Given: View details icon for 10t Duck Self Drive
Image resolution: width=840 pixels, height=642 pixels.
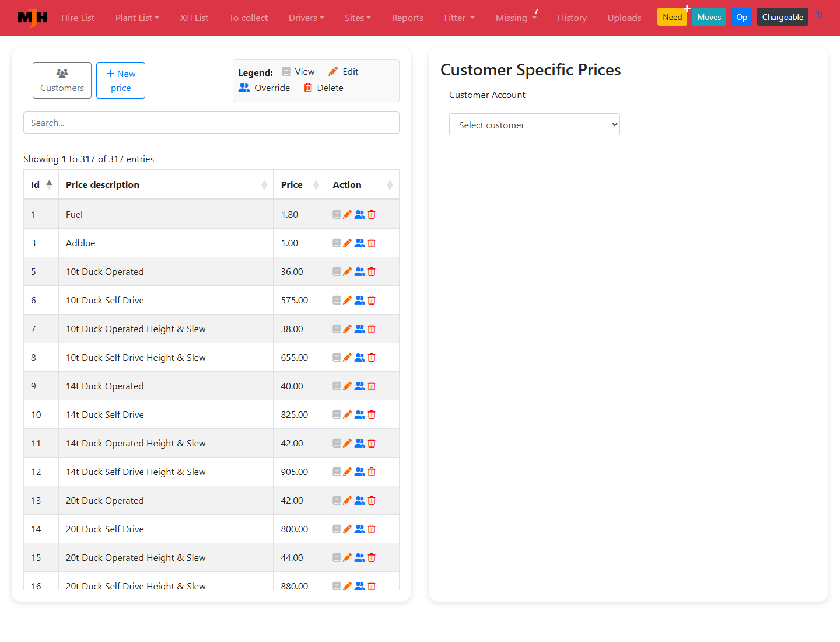Looking at the screenshot, I should (337, 300).
